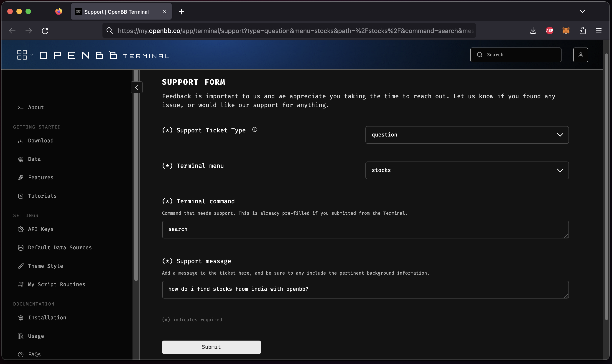Collapse the sidebar with the chevron button
The height and width of the screenshot is (364, 612).
[136, 87]
